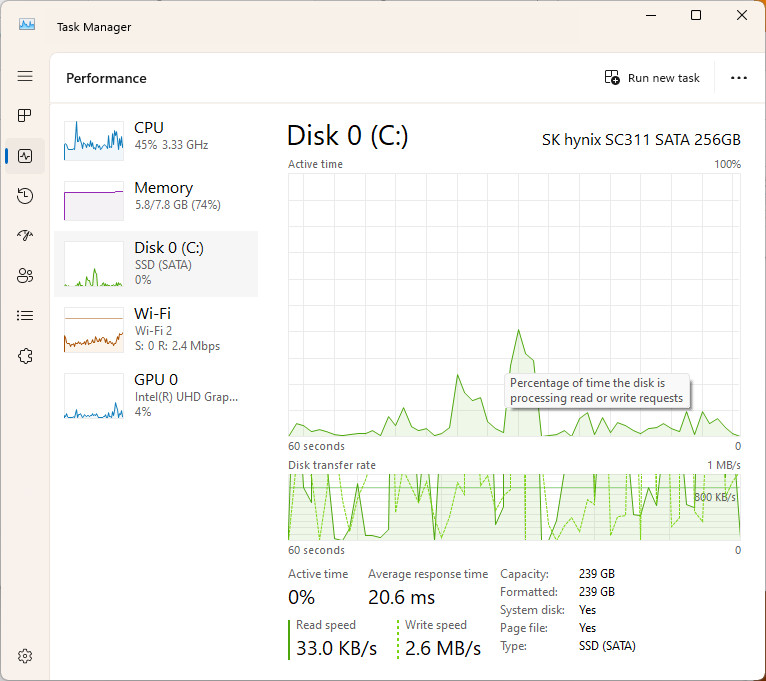Viewport: 766px width, 681px height.
Task: Click the Disk 0 mini graph thumbnail
Action: click(x=94, y=264)
